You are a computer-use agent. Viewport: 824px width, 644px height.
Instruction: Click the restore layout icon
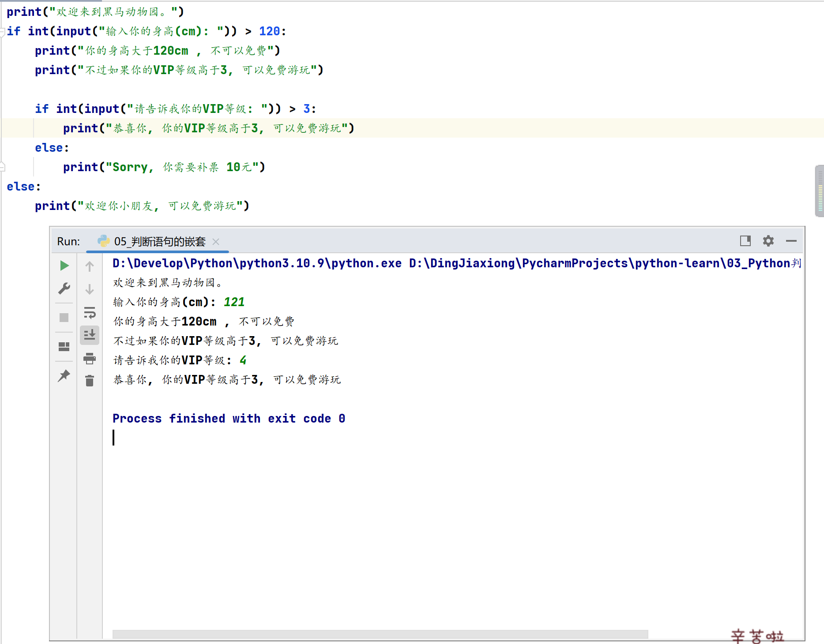coord(64,347)
